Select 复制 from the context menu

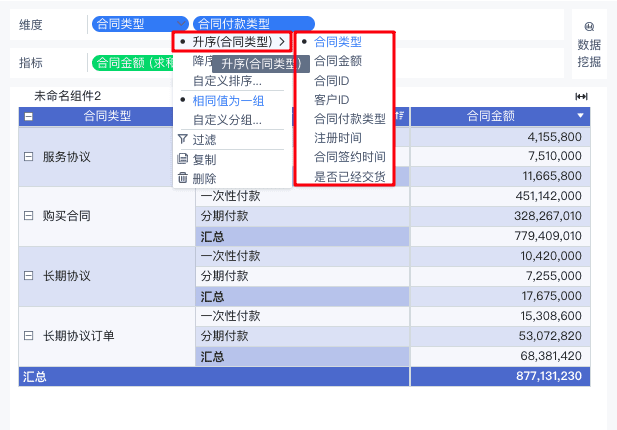(x=204, y=159)
